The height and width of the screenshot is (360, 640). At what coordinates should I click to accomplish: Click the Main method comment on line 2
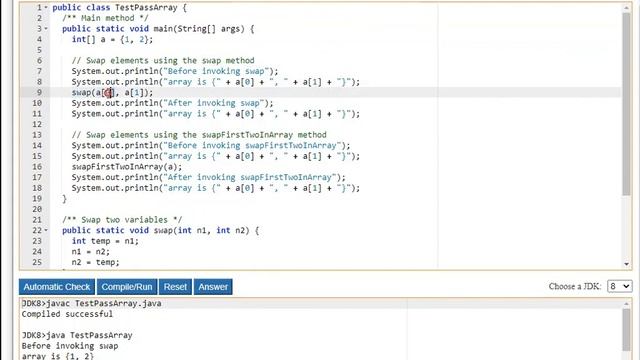click(x=105, y=18)
